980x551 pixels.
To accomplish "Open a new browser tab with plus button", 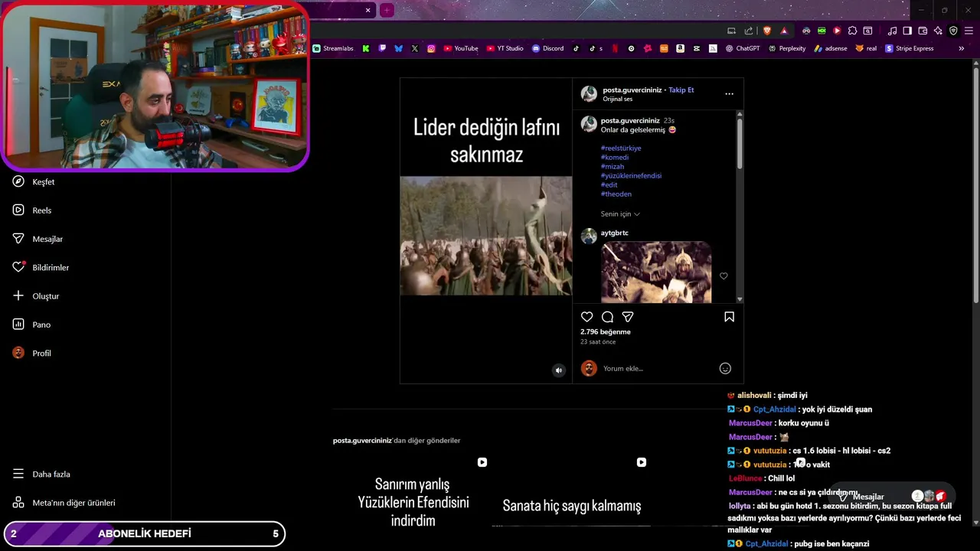I will point(387,10).
